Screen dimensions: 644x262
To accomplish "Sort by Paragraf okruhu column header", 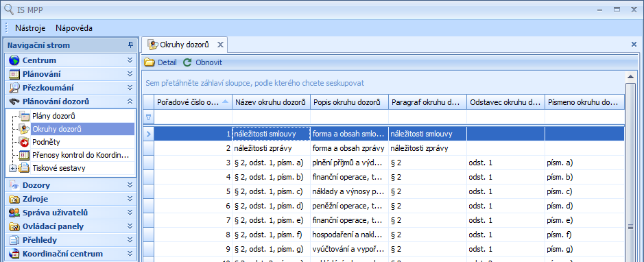I will tap(427, 102).
